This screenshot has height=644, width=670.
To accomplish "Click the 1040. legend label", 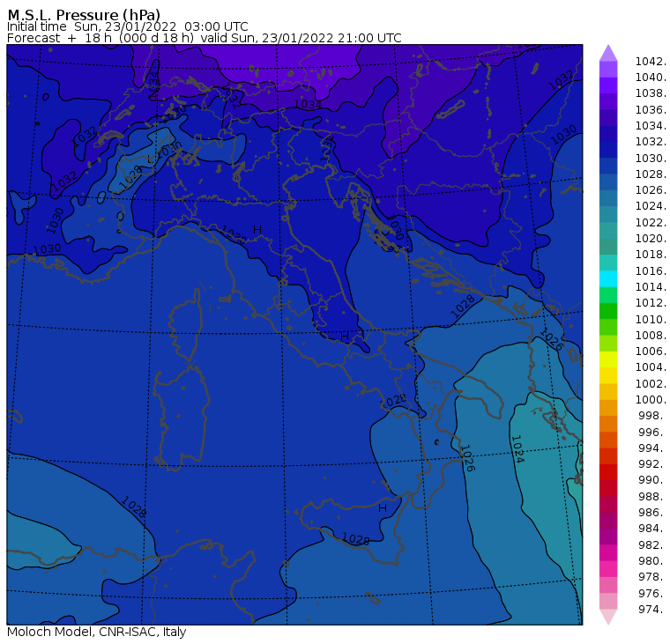I will point(651,78).
